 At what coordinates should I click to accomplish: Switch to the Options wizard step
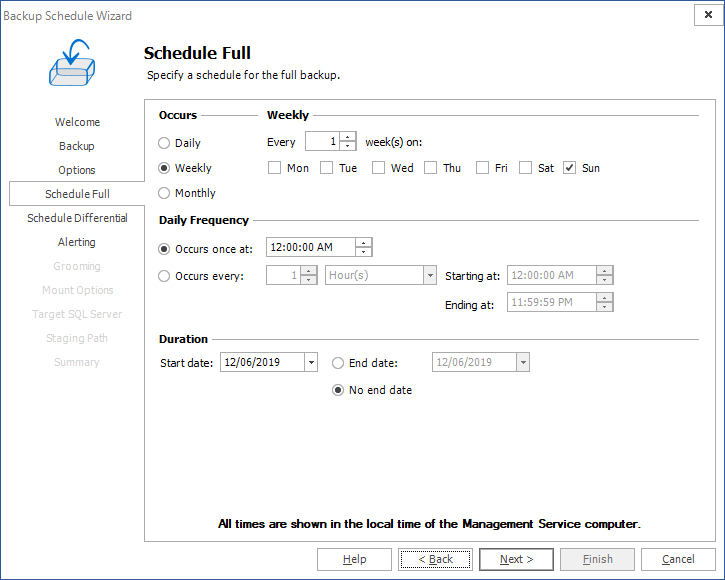77,170
